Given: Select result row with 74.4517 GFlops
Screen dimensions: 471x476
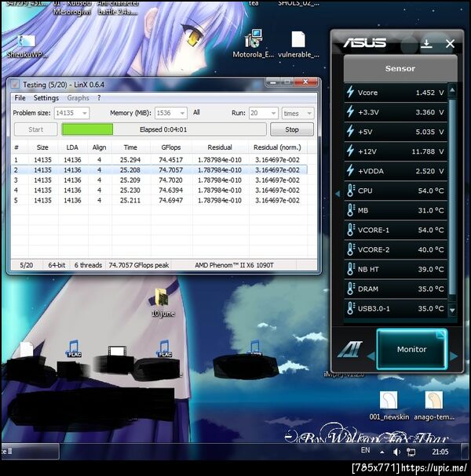Looking at the screenshot, I should [x=159, y=160].
